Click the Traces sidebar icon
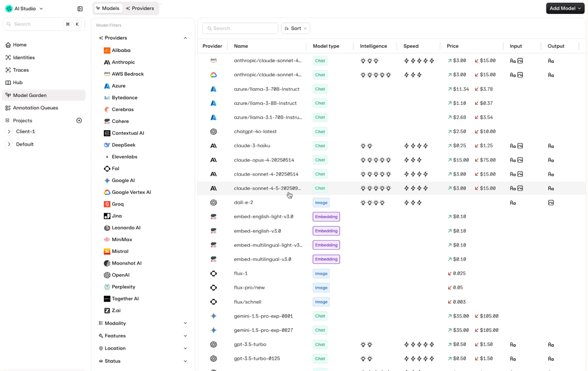This screenshot has width=588, height=371. pos(8,70)
